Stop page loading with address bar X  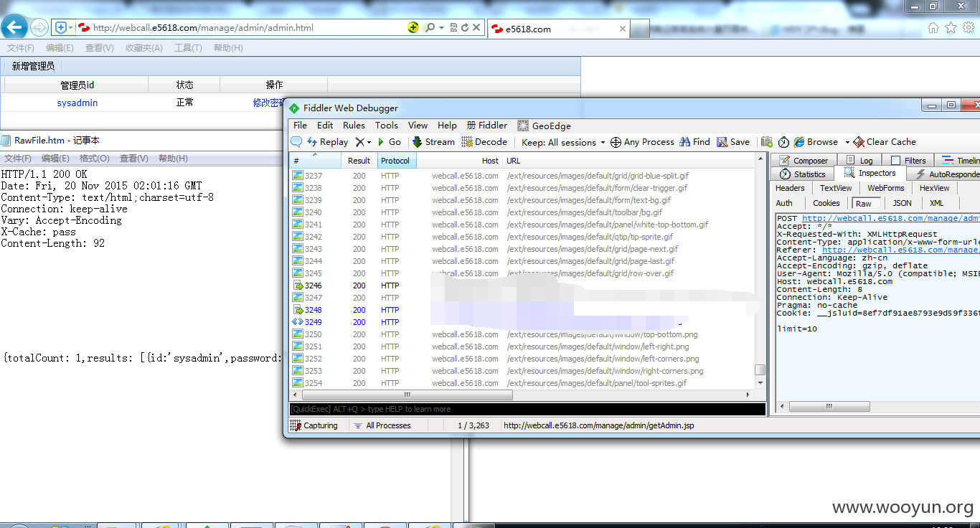tap(476, 27)
